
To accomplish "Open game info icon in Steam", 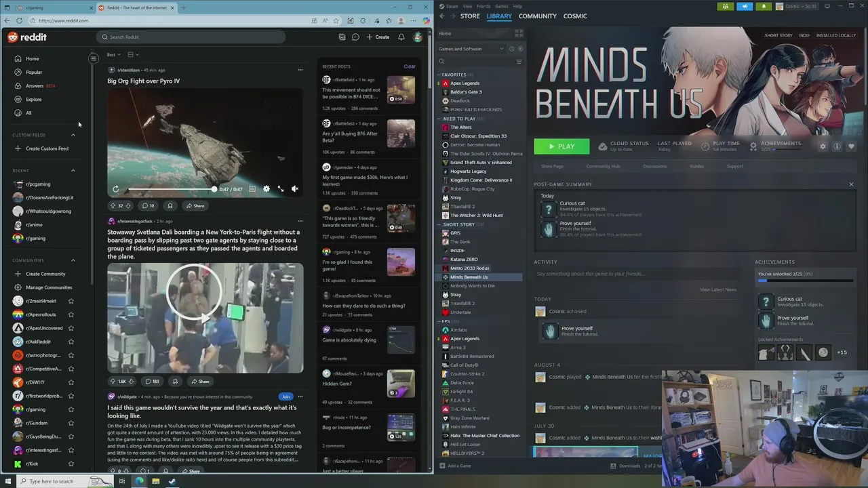I will 837,146.
